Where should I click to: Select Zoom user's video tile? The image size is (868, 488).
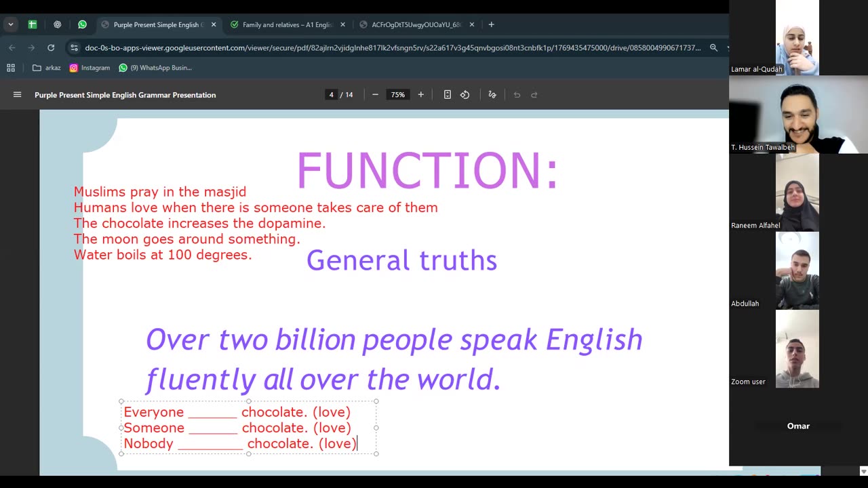pos(797,349)
